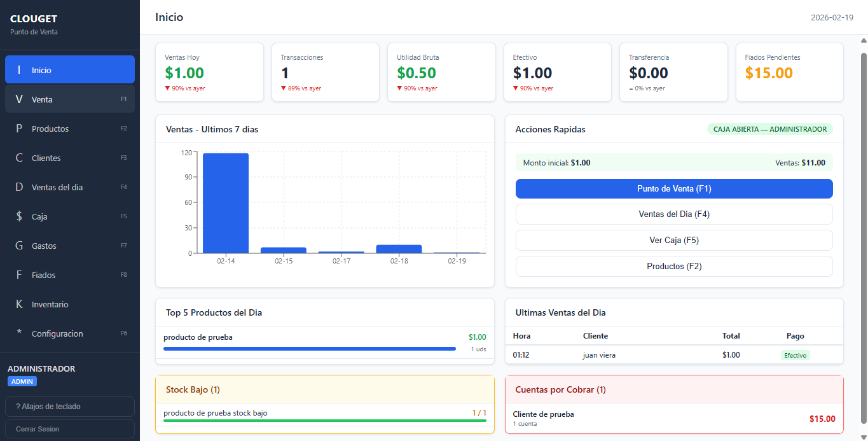Click the blue progress bar for producto de prueba

click(x=310, y=349)
